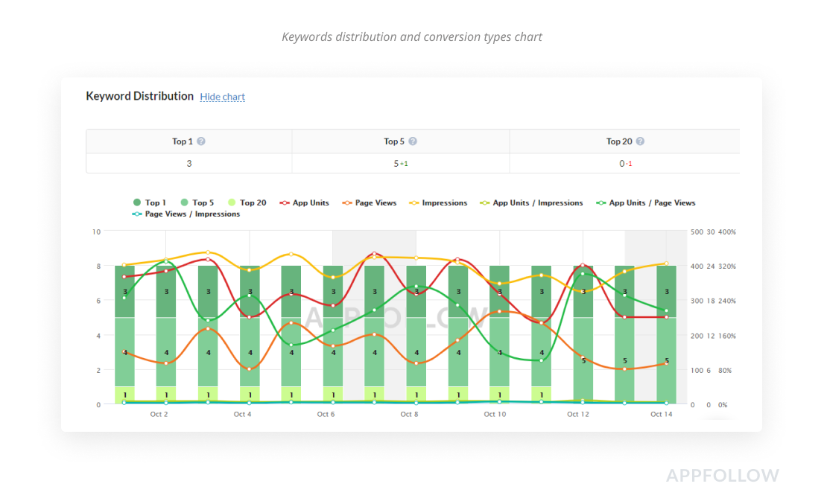Click the Top 20 help question icon
824x504 pixels.
pos(640,141)
